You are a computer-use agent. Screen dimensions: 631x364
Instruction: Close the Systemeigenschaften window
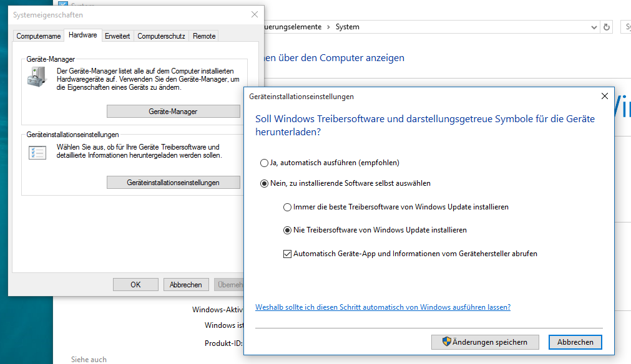tap(254, 14)
